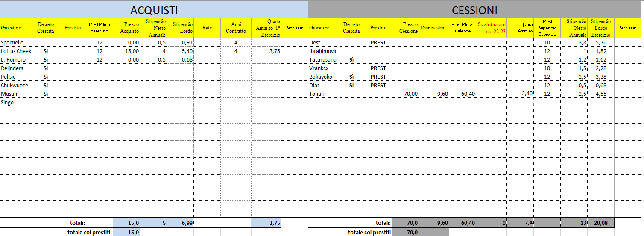Click the Prezzo Acquisto column header
This screenshot has height=236, width=644.
pyautogui.click(x=126, y=28)
